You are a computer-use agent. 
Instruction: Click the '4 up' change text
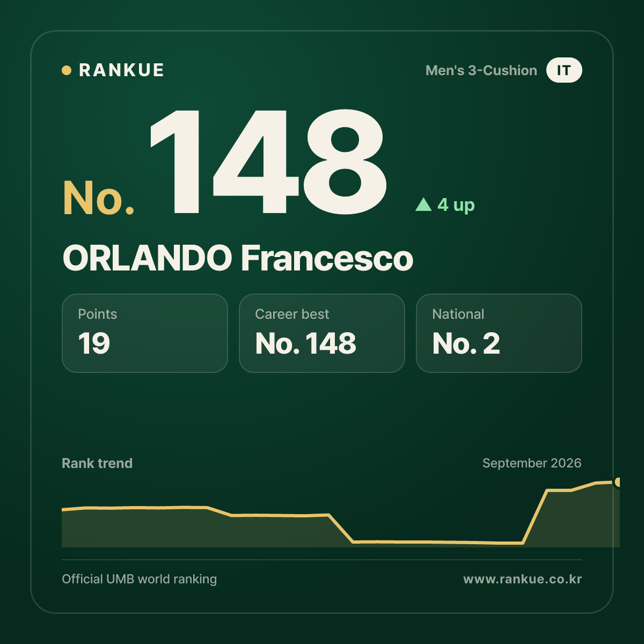pos(456,204)
